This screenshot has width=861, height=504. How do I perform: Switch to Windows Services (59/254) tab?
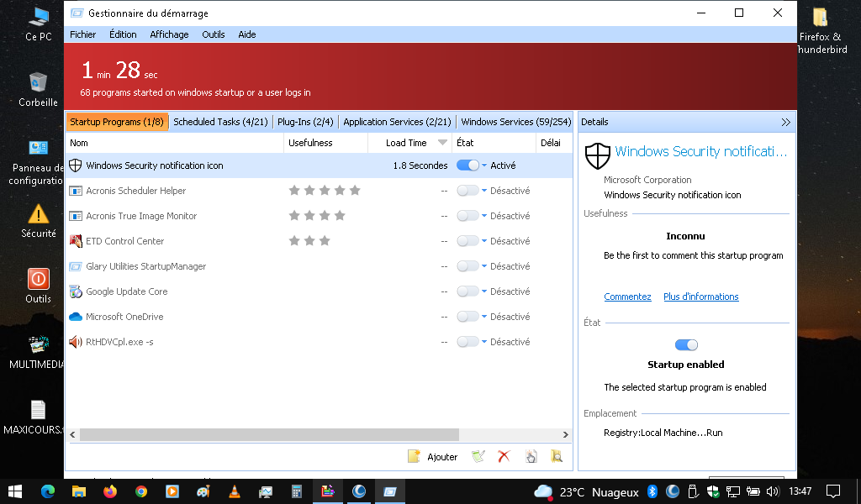[516, 122]
